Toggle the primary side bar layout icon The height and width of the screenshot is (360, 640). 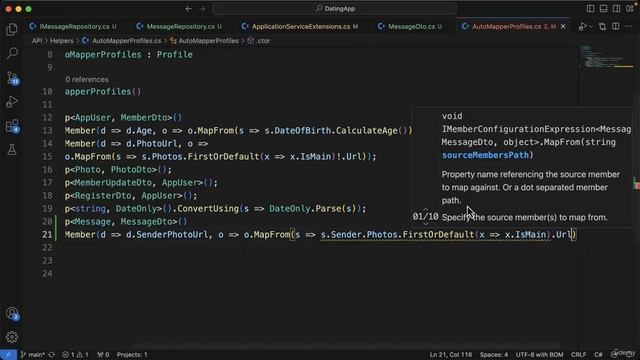tap(590, 9)
